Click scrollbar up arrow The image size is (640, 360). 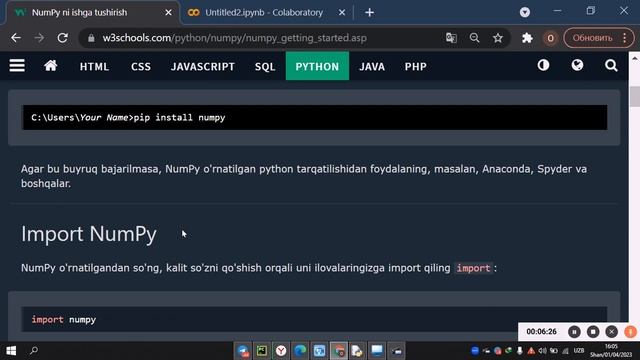click(x=635, y=58)
